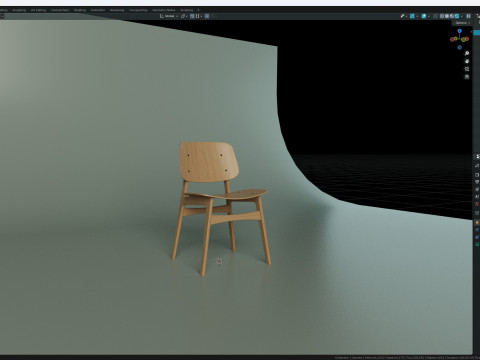Toggle X-ray mode in the header
Screen dimensions: 480x360
pyautogui.click(x=435, y=16)
